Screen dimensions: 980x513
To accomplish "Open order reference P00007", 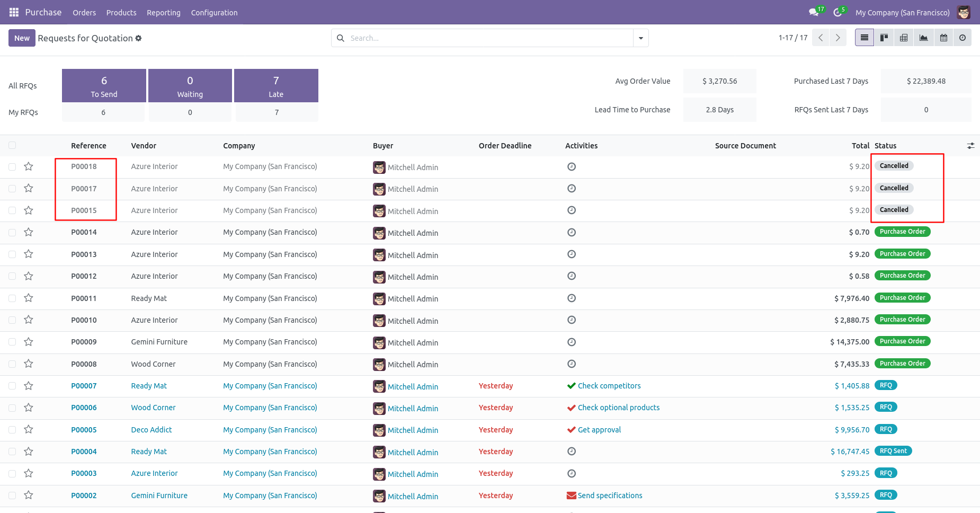I will [x=84, y=386].
